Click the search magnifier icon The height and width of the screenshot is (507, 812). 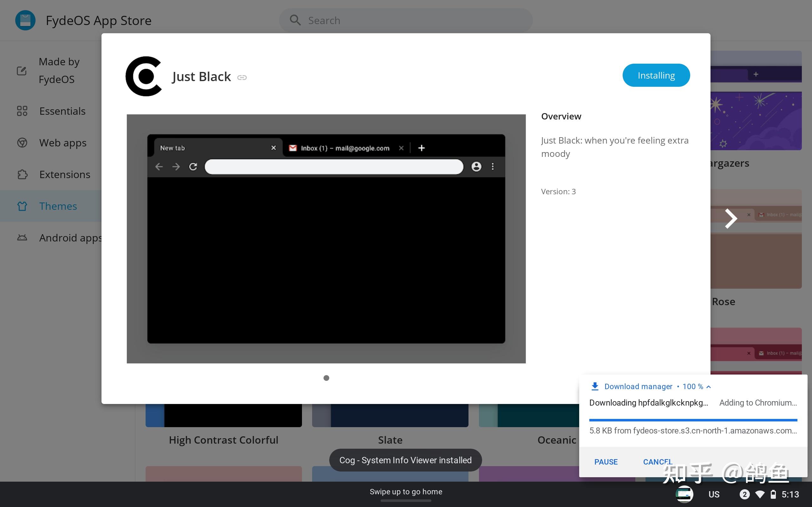pos(295,20)
